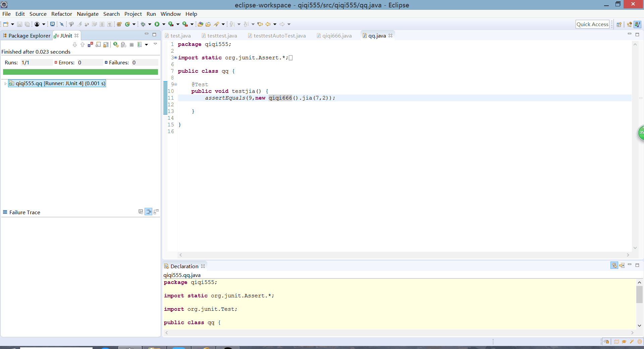
Task: Open the Debug dropdown arrow
Action: pyautogui.click(x=150, y=24)
